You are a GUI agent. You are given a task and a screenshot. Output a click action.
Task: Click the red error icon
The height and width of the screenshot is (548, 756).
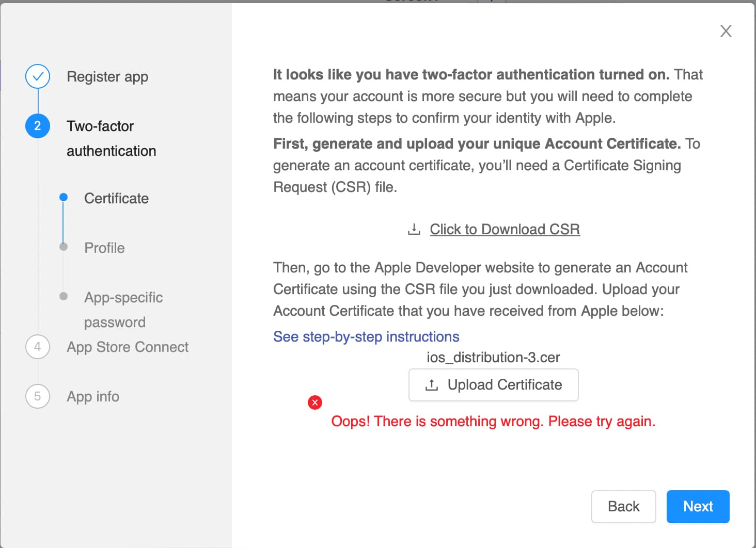pos(315,402)
